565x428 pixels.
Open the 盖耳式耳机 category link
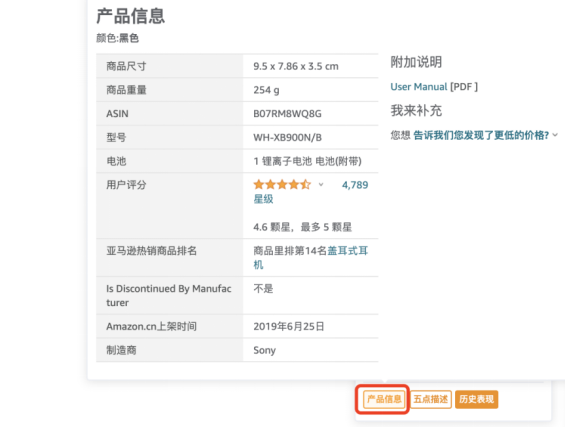pos(311,258)
